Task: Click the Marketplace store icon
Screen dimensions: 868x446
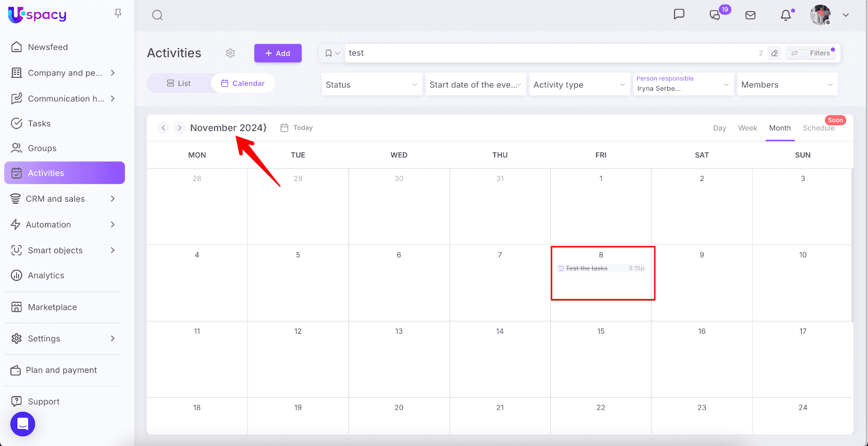Action: [17, 307]
